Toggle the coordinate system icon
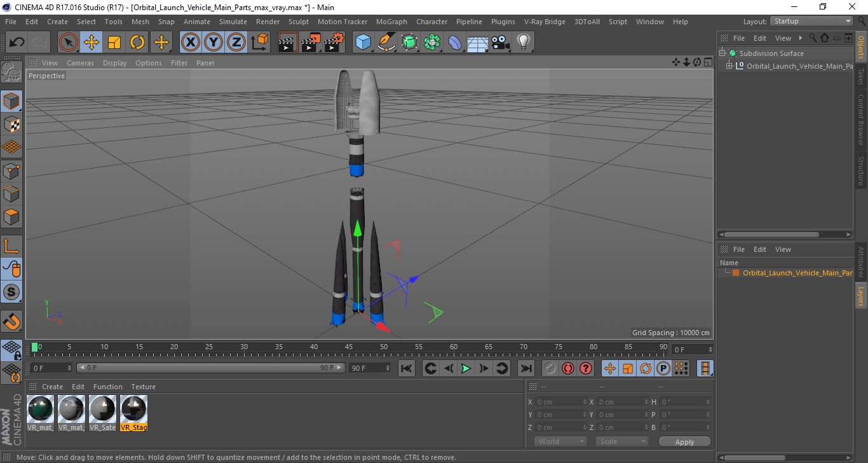 [x=259, y=43]
